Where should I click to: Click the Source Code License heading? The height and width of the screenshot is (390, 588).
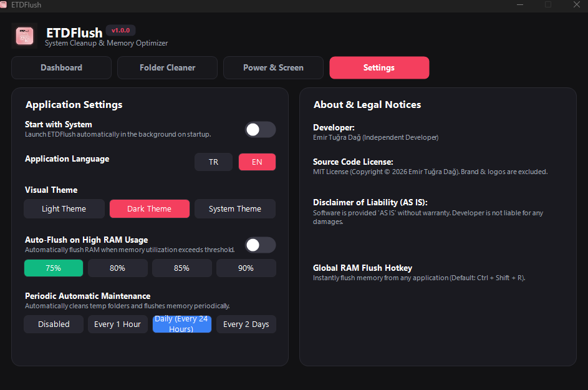tap(354, 162)
